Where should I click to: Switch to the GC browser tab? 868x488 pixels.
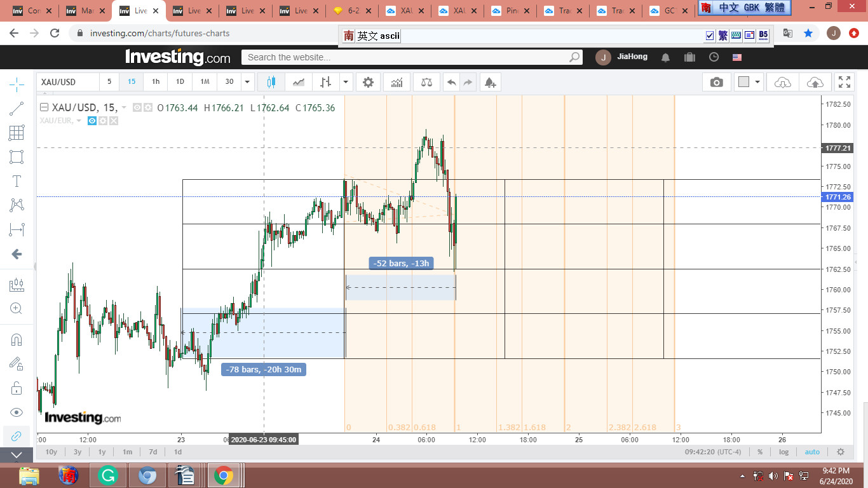pos(668,11)
